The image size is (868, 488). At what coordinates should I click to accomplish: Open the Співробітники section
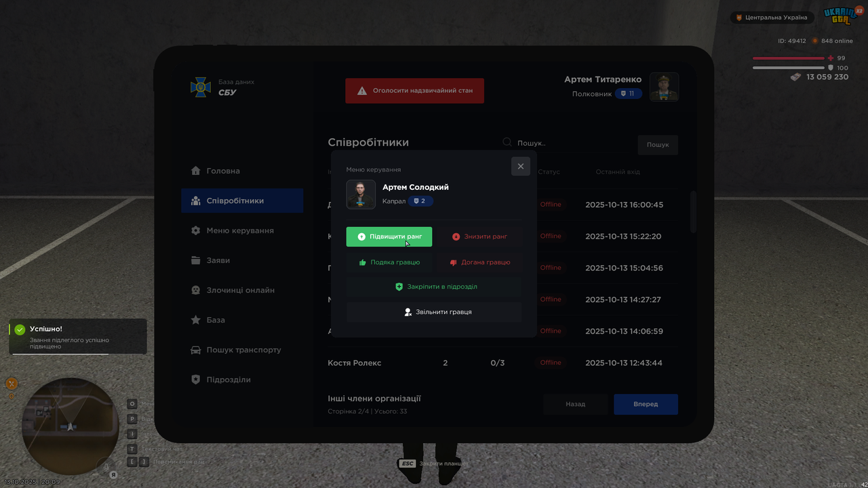coord(242,201)
